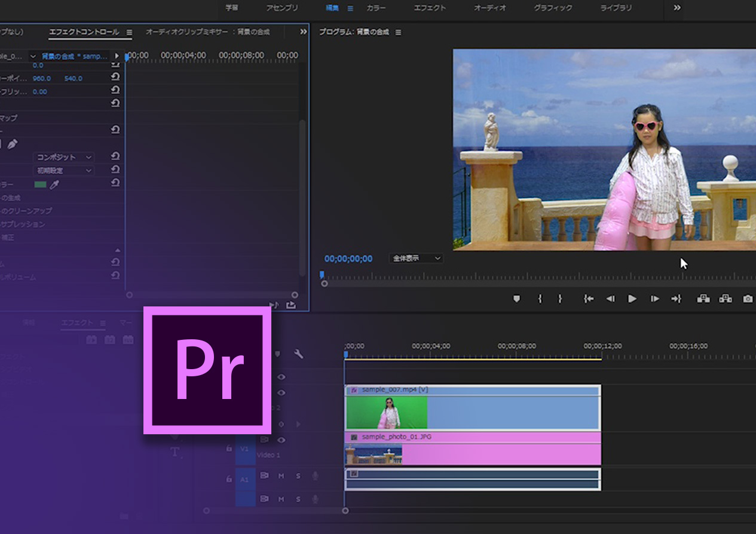Solo the A1 audio track
Screen dimensions: 756x534
298,476
